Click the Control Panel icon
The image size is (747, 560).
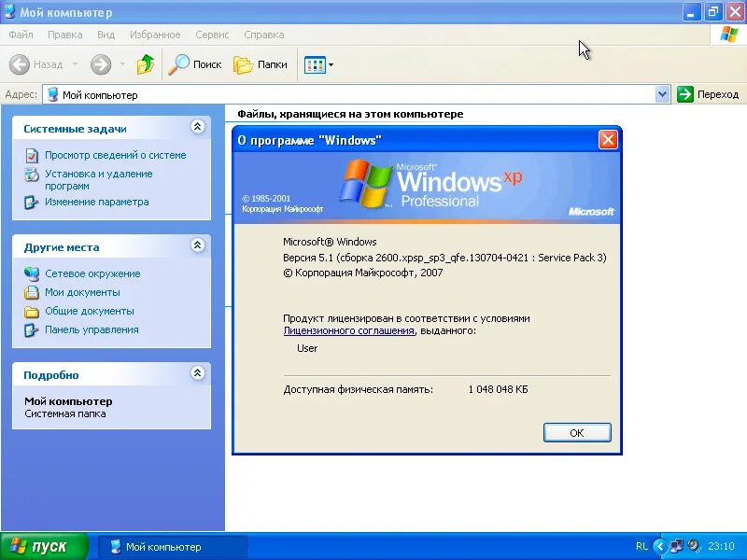click(x=32, y=330)
